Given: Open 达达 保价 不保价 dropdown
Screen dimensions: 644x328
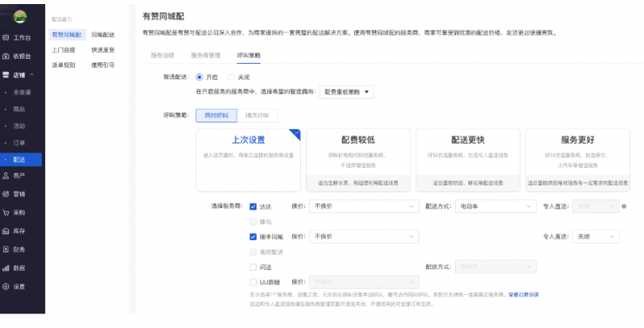Looking at the screenshot, I should [364, 206].
